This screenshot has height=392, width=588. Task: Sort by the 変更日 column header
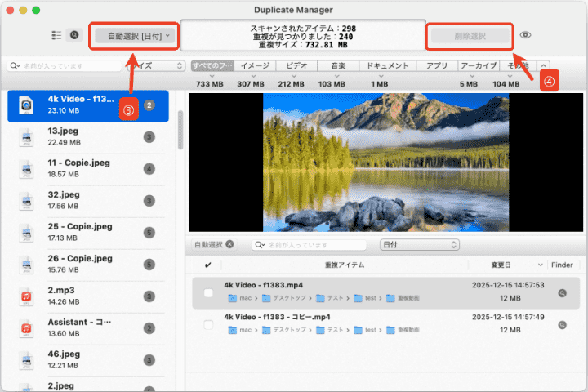[x=506, y=265]
